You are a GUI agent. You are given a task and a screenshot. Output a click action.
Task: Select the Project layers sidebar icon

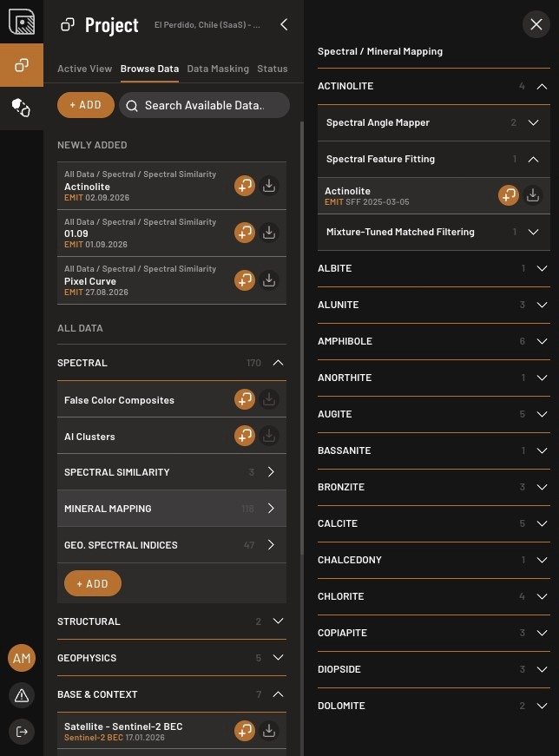pyautogui.click(x=22, y=65)
